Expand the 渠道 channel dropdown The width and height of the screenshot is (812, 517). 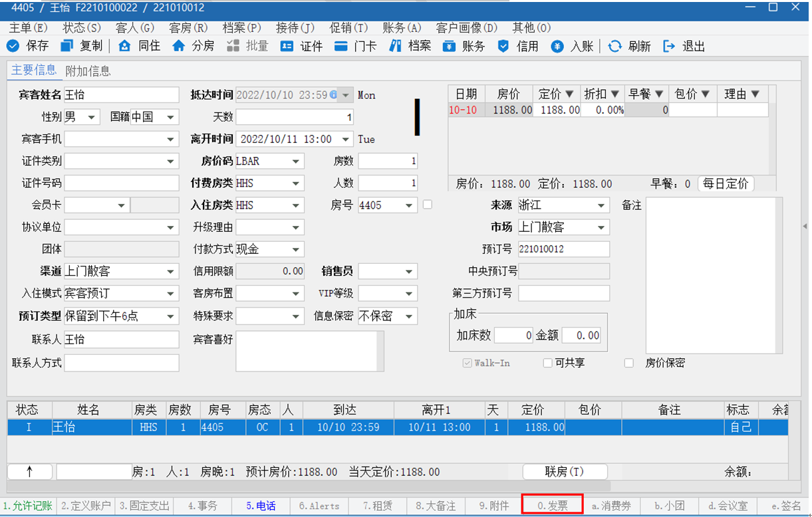point(171,271)
